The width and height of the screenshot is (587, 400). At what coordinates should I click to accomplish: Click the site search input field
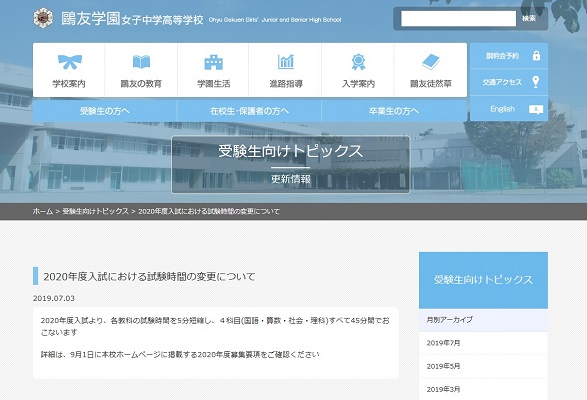(x=459, y=18)
